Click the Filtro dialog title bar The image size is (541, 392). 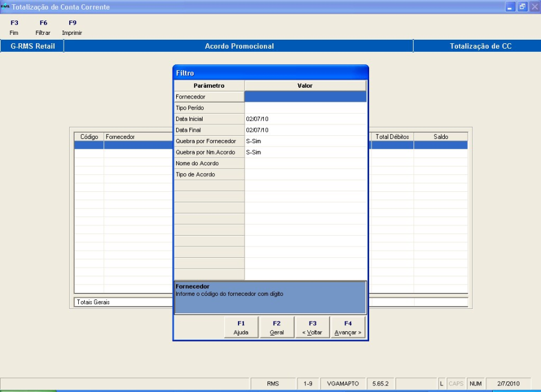tap(271, 73)
